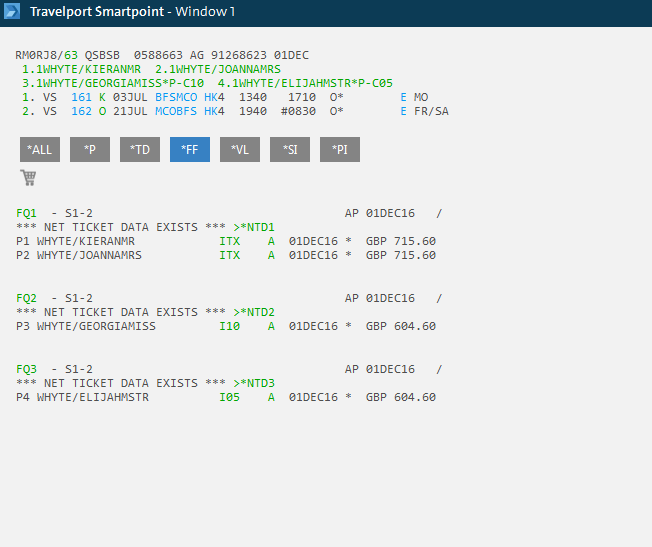Click the *ALL button

click(x=40, y=149)
